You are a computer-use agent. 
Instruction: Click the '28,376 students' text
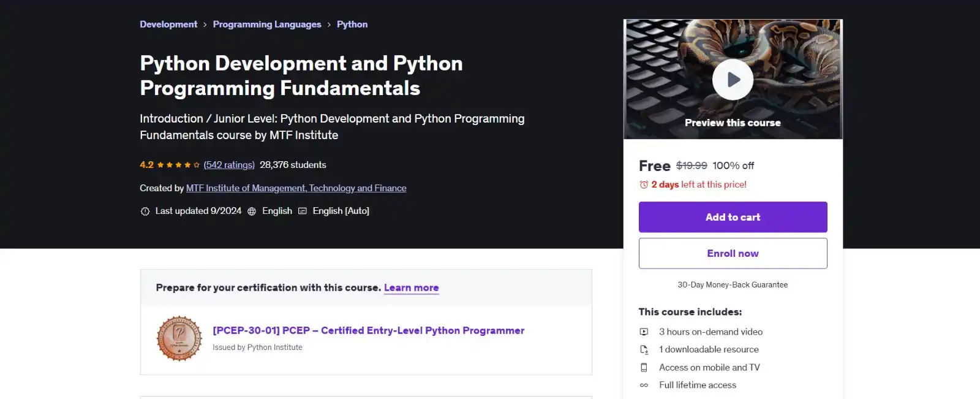click(293, 165)
